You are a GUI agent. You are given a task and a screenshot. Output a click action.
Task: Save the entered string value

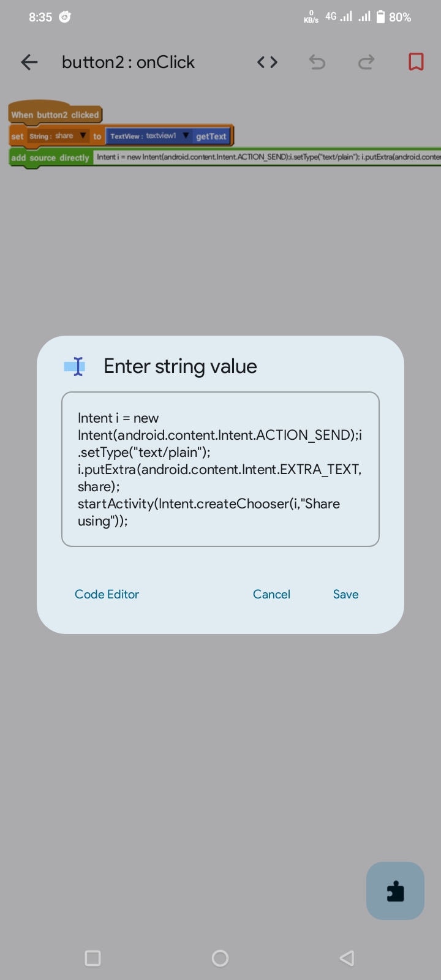(x=345, y=594)
